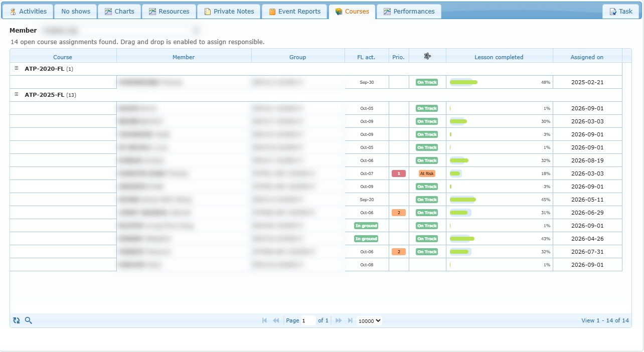The width and height of the screenshot is (644, 352).
Task: Click the 30% completion value
Action: tap(545, 121)
